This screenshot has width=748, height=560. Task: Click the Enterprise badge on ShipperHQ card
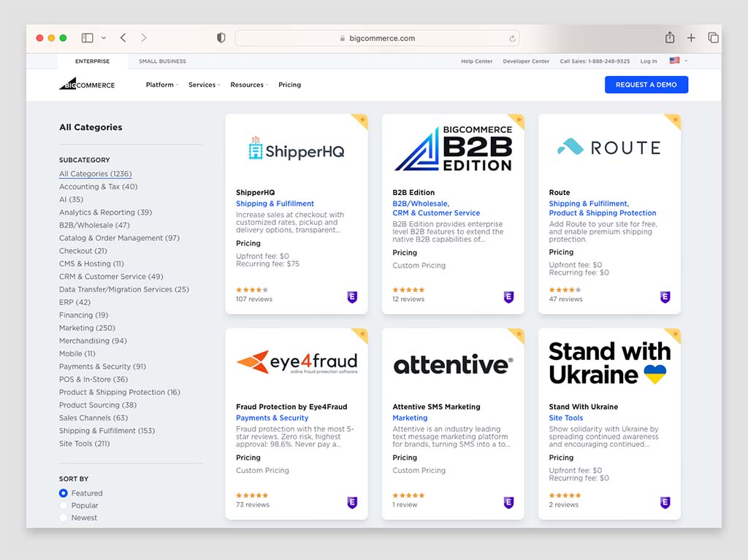[352, 297]
